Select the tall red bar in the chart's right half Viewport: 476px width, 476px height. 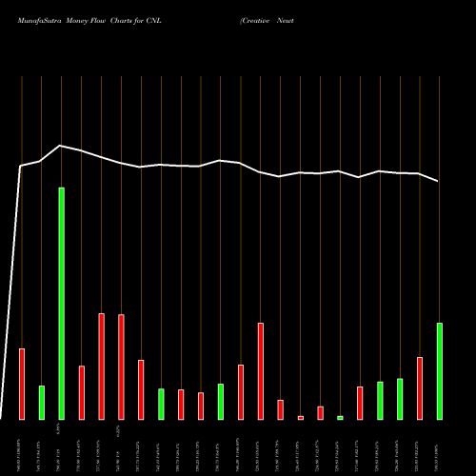click(x=261, y=371)
